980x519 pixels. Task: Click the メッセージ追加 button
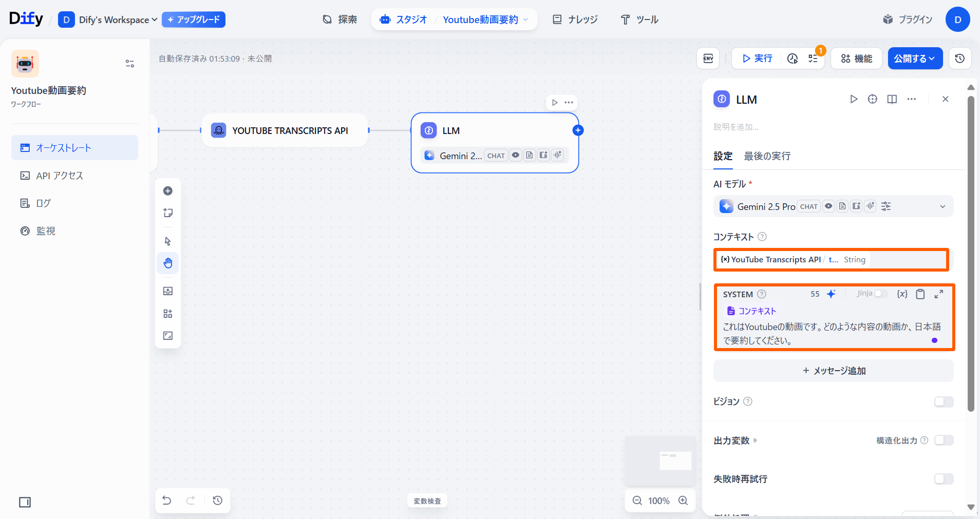833,371
